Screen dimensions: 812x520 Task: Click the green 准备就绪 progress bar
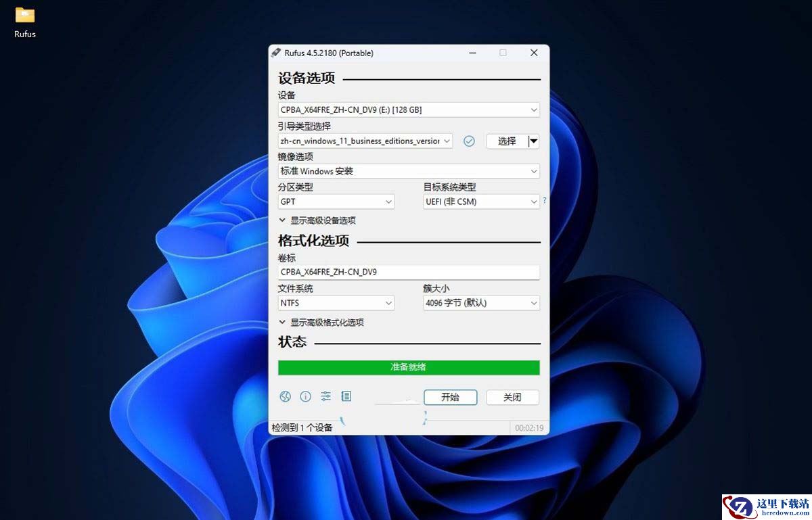[x=409, y=367]
